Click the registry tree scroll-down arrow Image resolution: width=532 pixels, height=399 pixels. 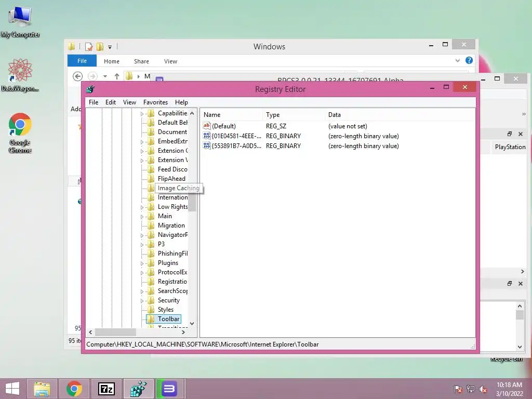point(192,323)
